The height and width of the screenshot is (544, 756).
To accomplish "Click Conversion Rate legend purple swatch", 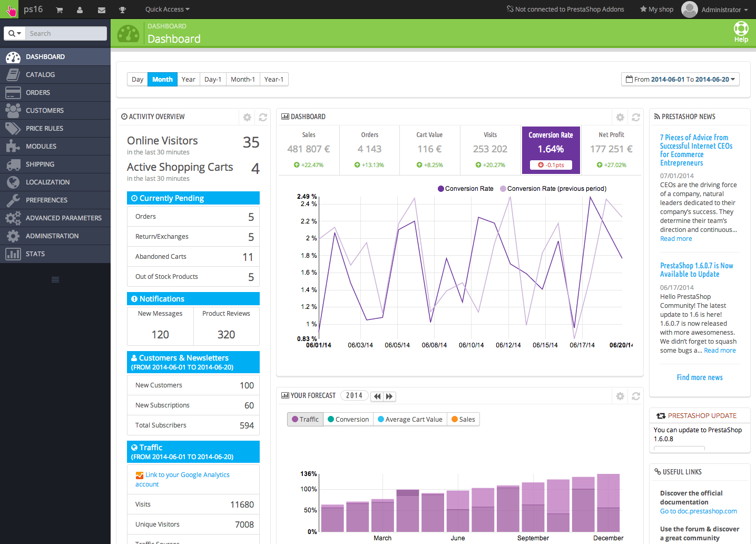I will (440, 189).
